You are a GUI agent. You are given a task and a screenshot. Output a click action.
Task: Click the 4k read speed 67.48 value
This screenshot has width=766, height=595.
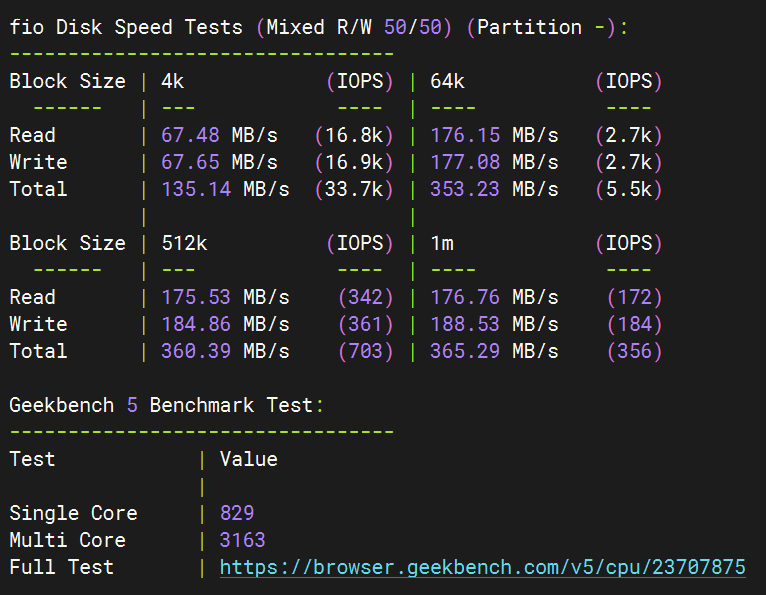click(190, 135)
